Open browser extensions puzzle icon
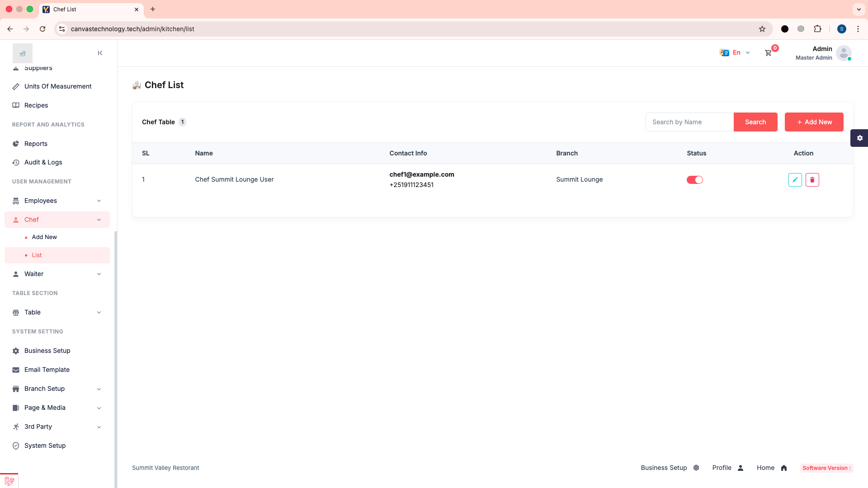868x488 pixels. coord(817,29)
